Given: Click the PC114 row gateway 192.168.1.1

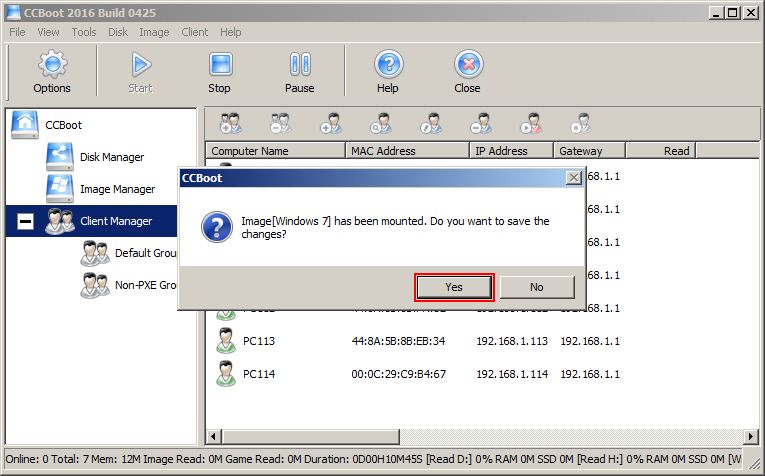Looking at the screenshot, I should pyautogui.click(x=590, y=374).
